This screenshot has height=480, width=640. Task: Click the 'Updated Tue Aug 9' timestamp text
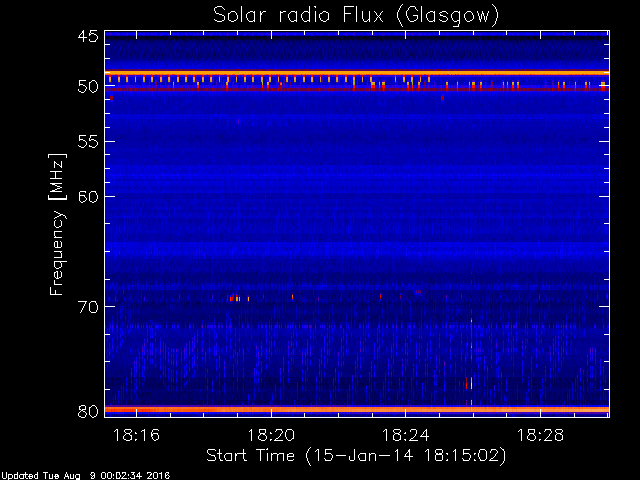(x=85, y=476)
